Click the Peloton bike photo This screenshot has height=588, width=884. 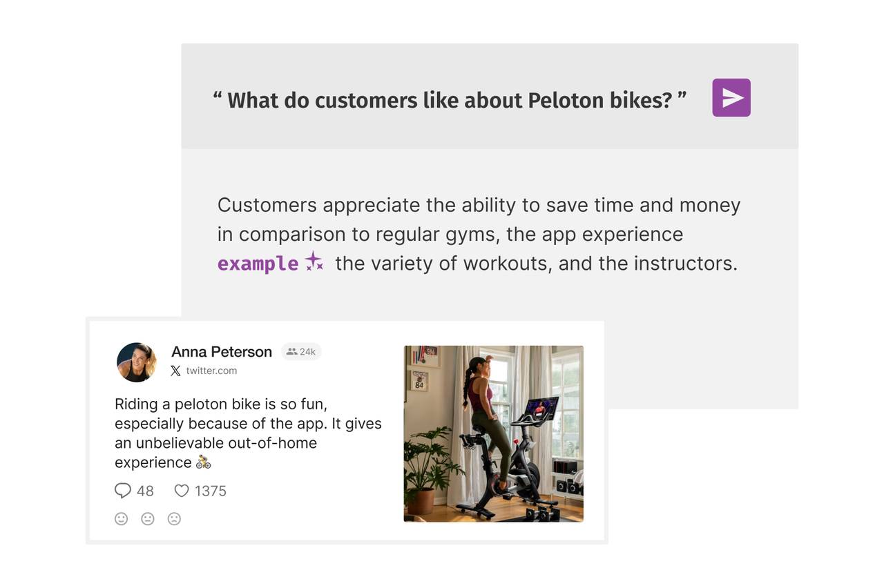pyautogui.click(x=493, y=433)
